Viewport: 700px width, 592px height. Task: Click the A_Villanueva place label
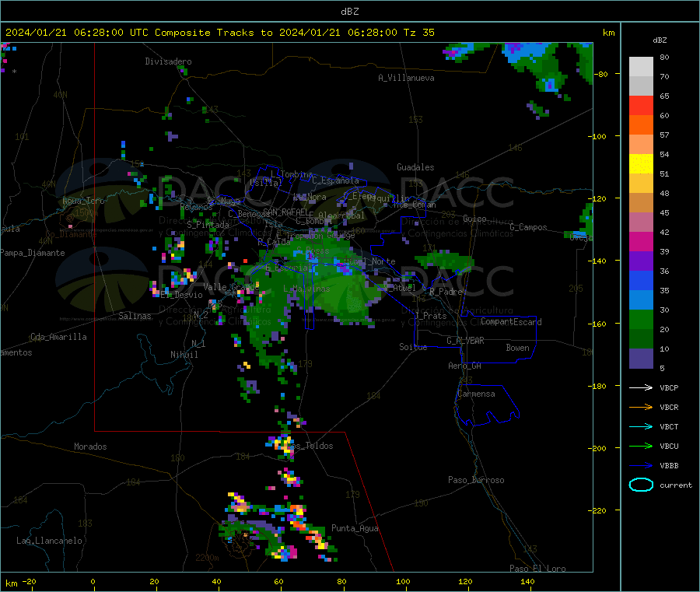coord(406,78)
